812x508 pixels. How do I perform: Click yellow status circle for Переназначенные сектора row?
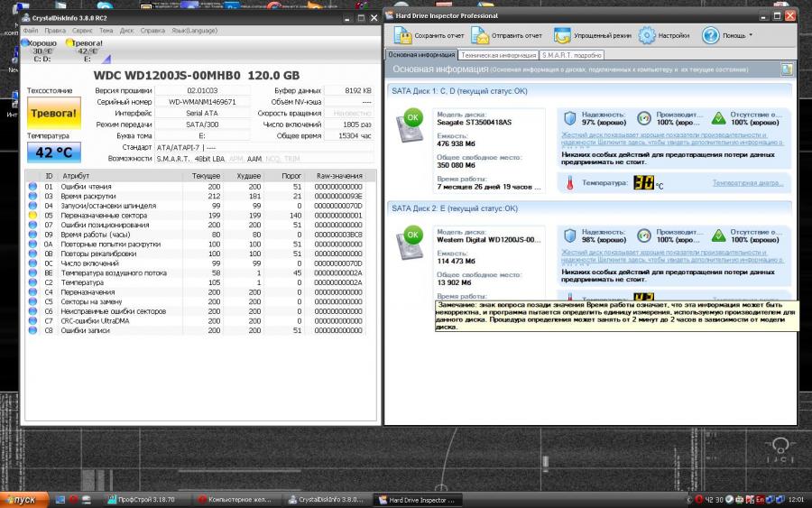click(32, 216)
